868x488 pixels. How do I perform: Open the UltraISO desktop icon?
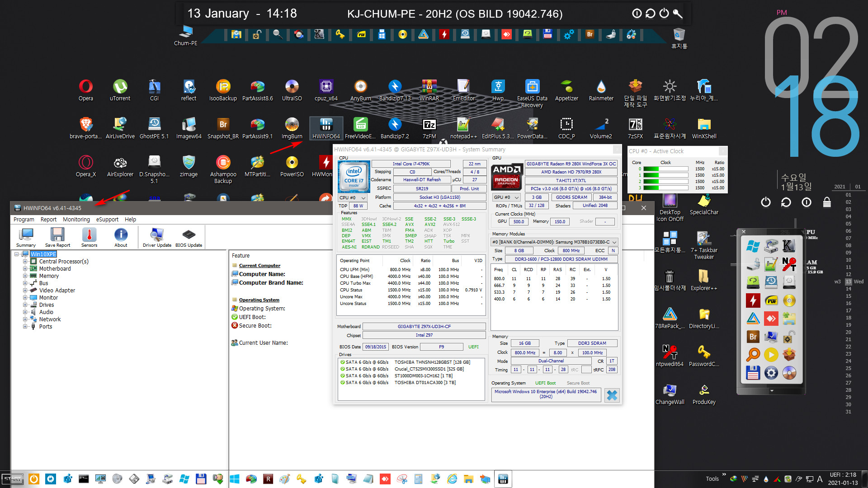point(292,90)
